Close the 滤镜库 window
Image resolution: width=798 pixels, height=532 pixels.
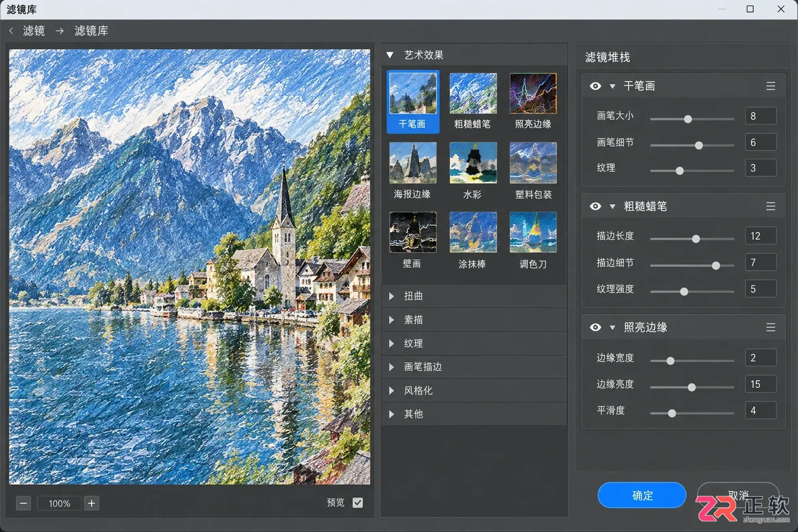click(x=781, y=9)
